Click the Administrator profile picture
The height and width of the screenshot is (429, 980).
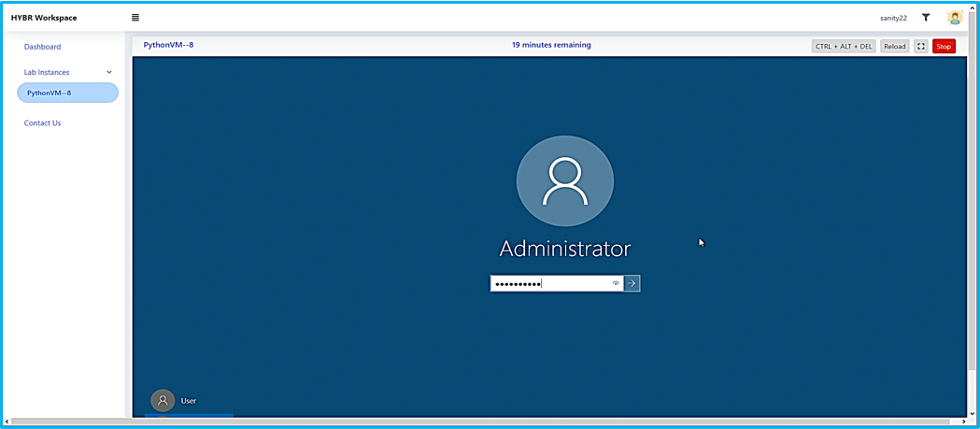(x=564, y=181)
